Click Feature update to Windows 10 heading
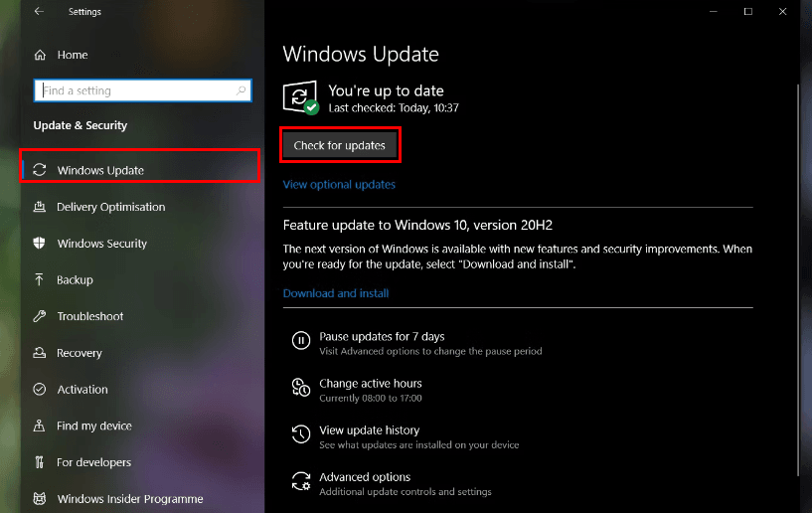 tap(417, 225)
